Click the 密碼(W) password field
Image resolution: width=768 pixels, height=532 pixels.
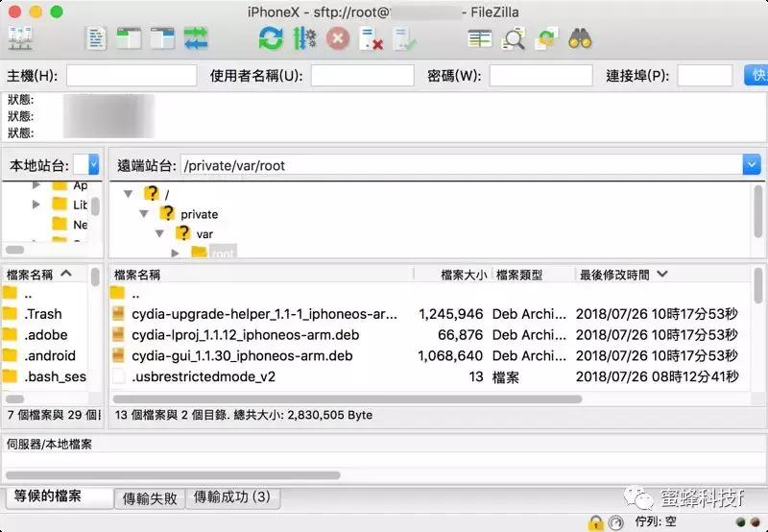540,76
